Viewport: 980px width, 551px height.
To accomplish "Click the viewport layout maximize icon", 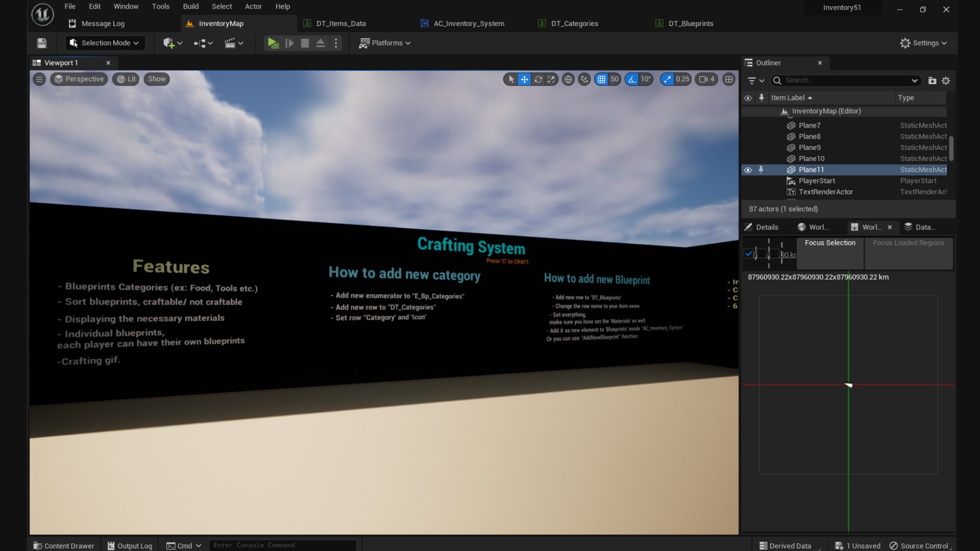I will pos(729,79).
